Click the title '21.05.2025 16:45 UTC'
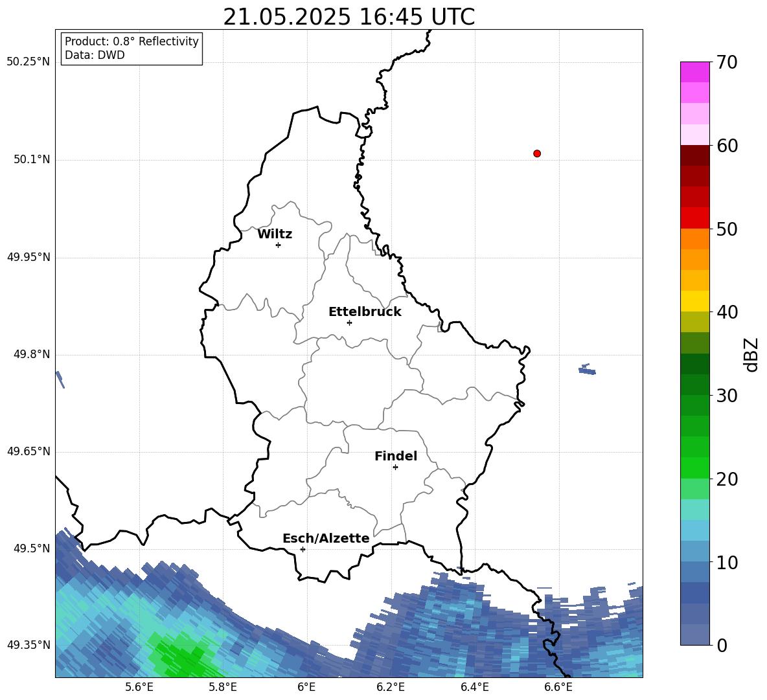The image size is (767, 700). point(349,17)
